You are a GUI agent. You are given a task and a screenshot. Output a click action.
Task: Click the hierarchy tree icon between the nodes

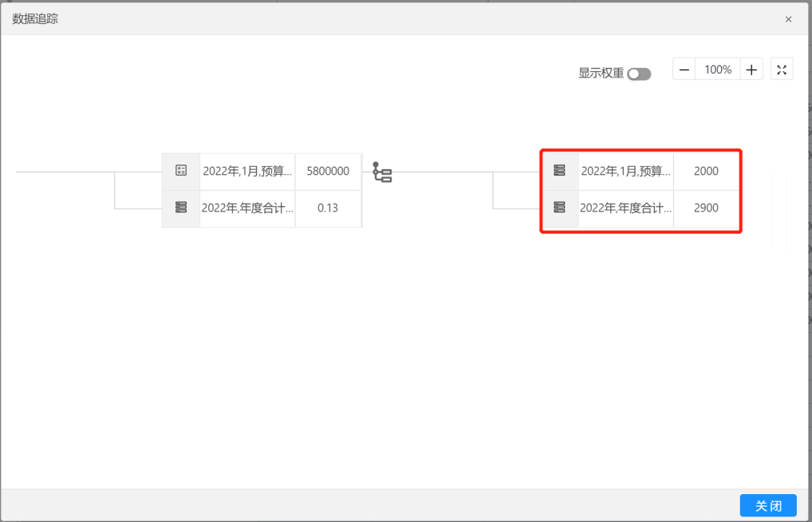pyautogui.click(x=383, y=172)
